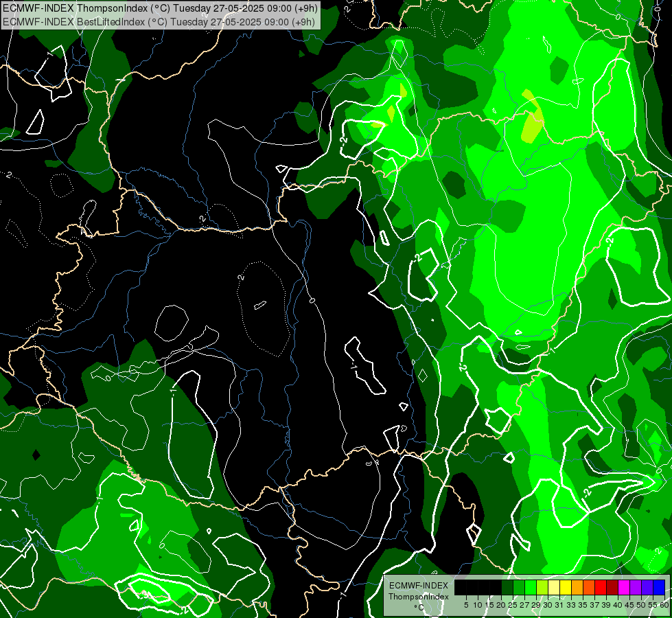Viewport: 672px width, 618px height.
Task: Click the legend tick value 39
Action: (606, 605)
